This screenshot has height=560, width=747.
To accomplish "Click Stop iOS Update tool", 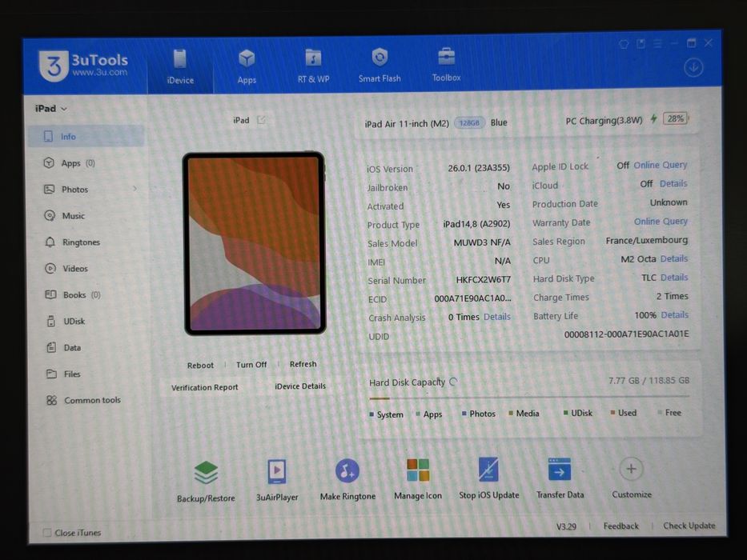I will click(488, 478).
